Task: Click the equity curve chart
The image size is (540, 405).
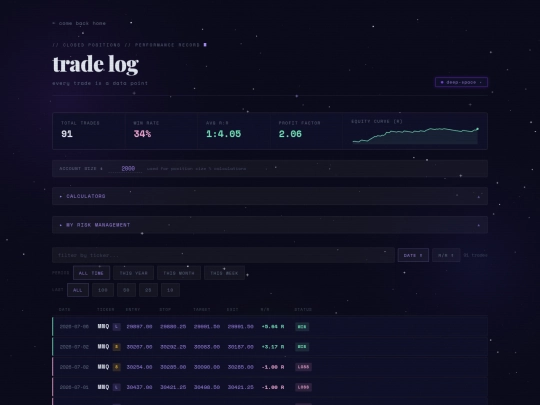Action: point(415,135)
